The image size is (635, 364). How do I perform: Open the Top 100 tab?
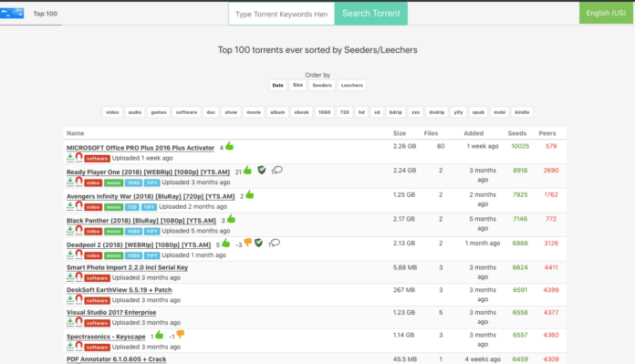pos(45,14)
